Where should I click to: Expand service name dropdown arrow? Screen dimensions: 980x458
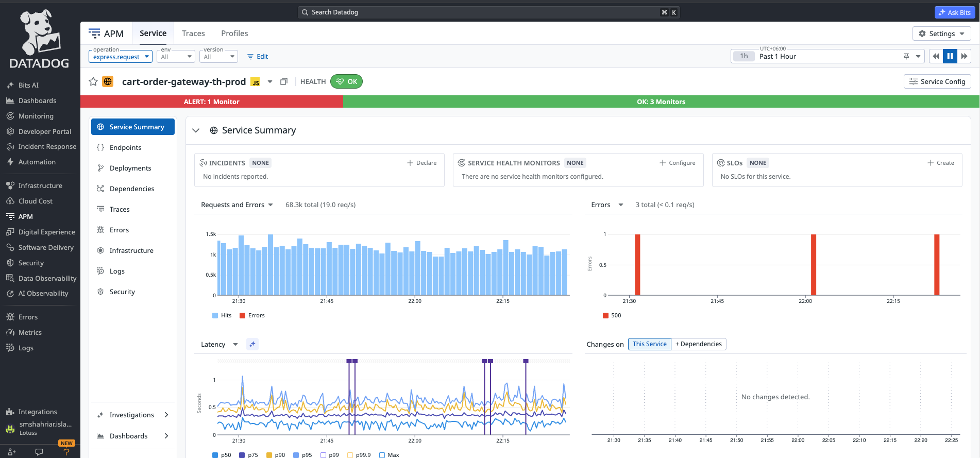(x=269, y=81)
